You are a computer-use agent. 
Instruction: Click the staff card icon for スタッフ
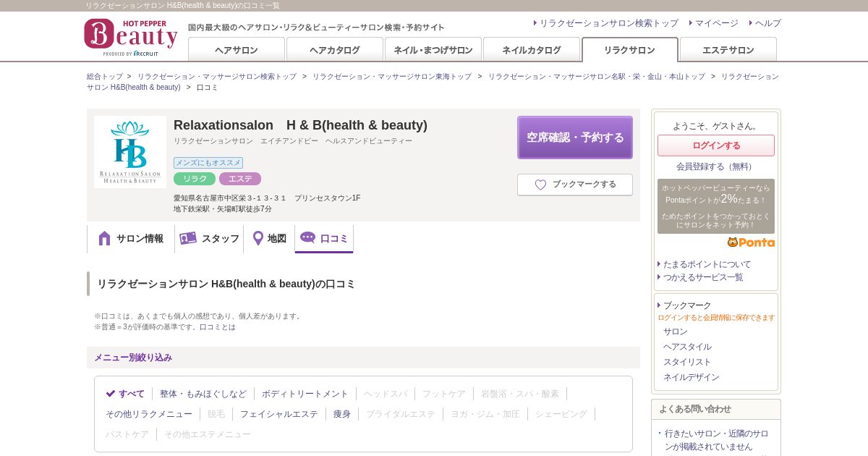click(x=188, y=238)
